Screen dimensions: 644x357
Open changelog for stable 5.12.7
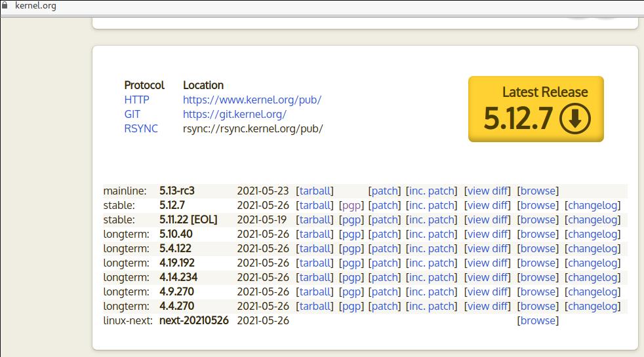[593, 205]
